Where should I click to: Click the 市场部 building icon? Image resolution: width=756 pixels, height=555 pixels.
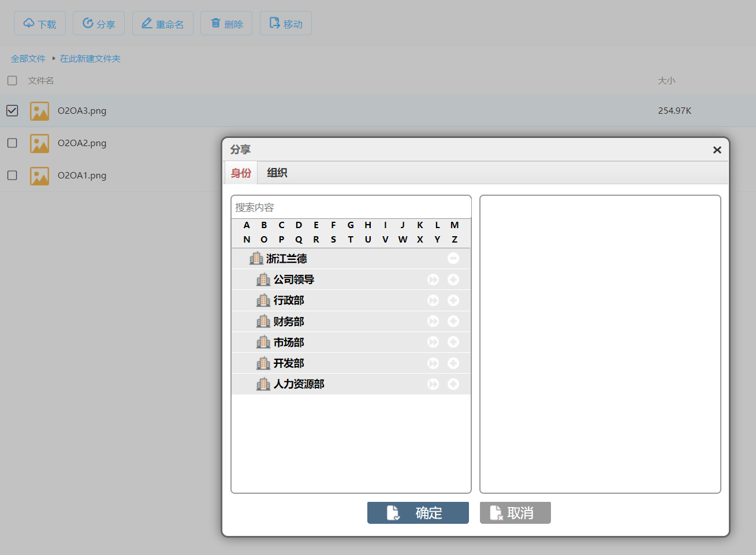263,342
